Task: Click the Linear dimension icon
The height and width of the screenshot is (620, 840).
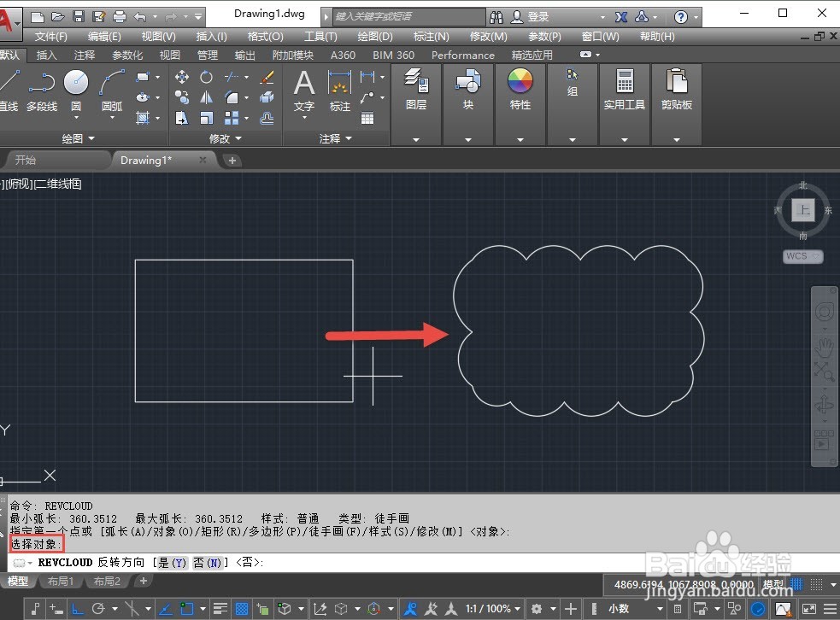Action: pos(367,77)
